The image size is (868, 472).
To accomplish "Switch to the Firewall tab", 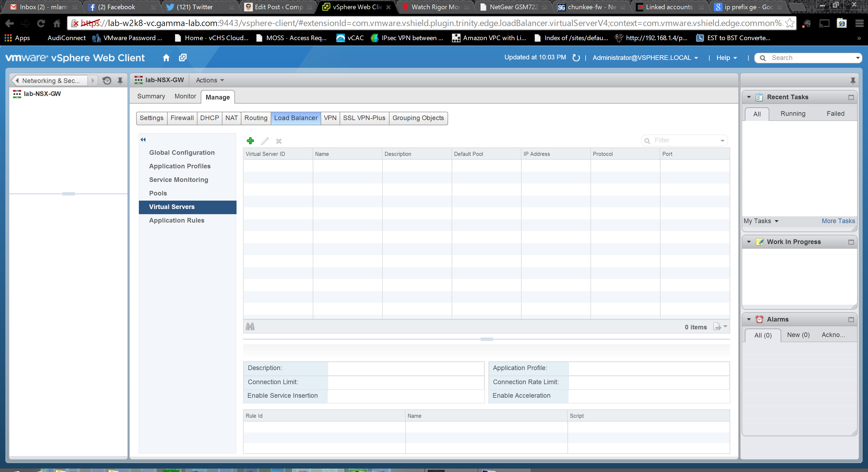I will (182, 118).
